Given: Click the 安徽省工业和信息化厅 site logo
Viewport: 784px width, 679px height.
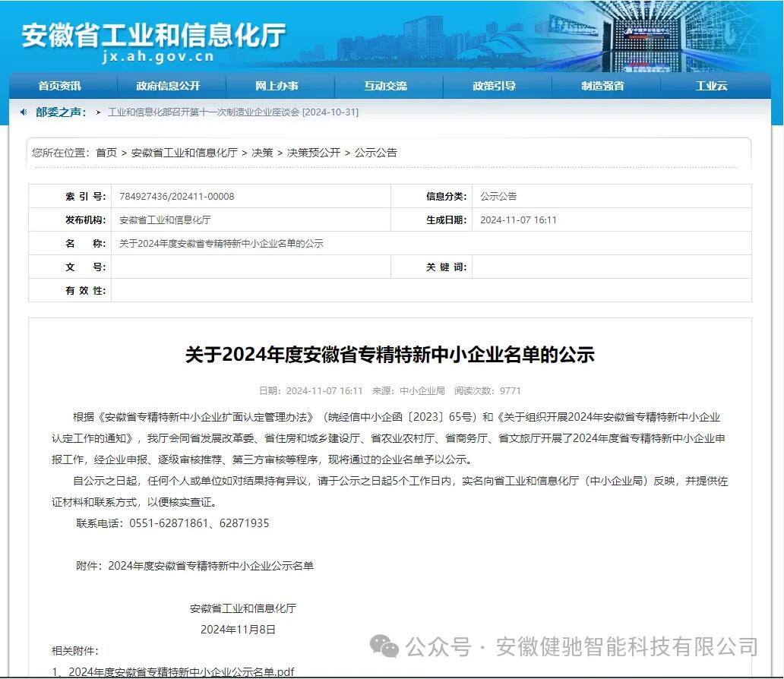Looking at the screenshot, I should (153, 35).
